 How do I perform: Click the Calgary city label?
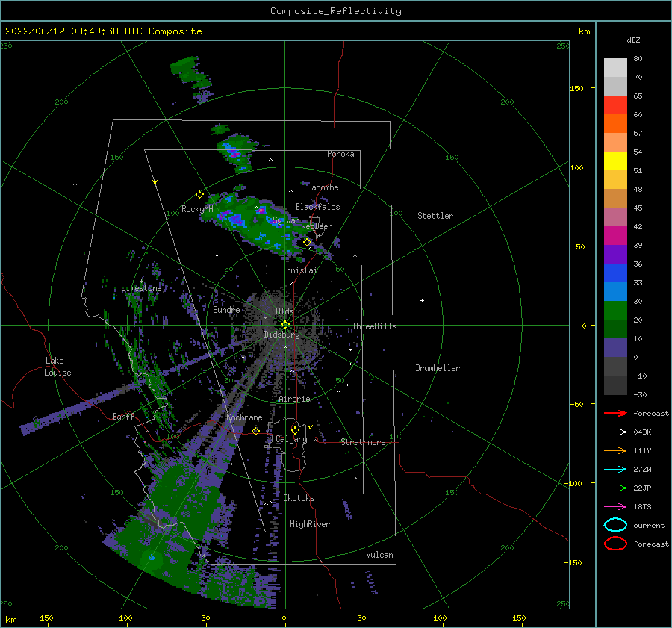point(291,439)
